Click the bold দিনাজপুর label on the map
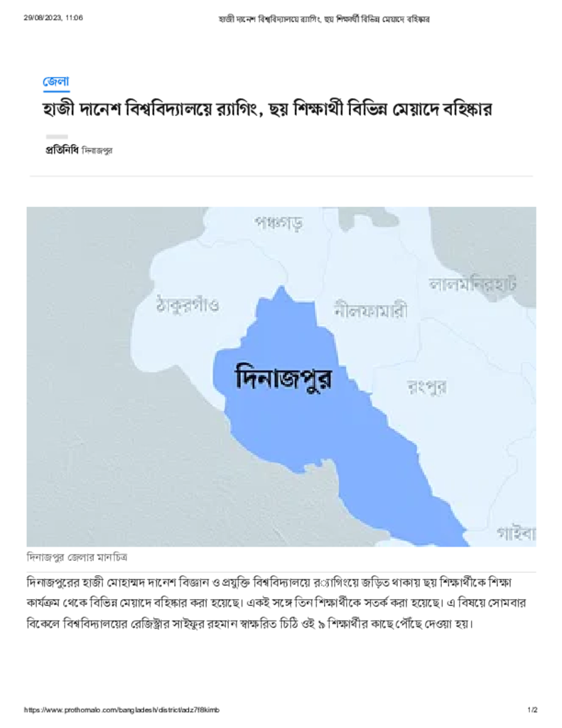The image size is (562, 728). 283,376
